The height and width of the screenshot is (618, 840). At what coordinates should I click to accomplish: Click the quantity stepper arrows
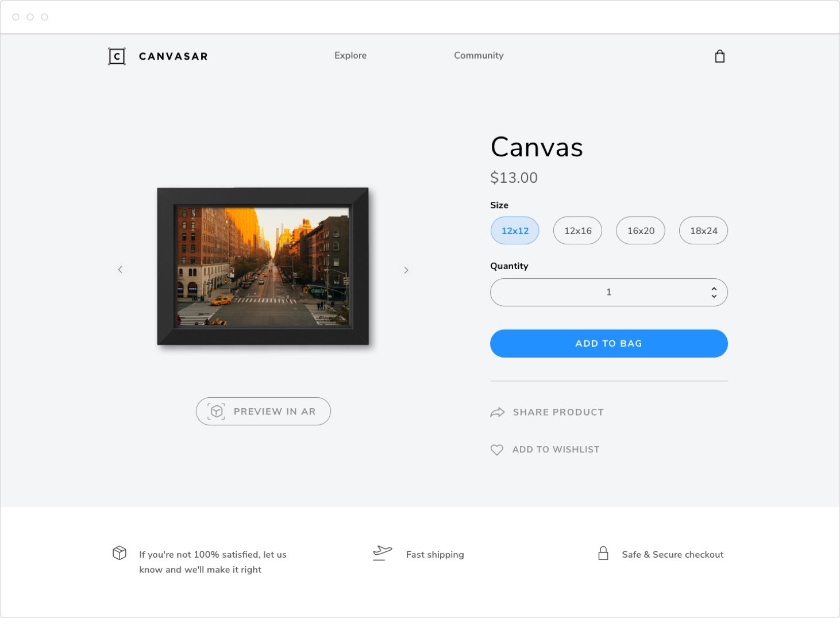point(714,293)
